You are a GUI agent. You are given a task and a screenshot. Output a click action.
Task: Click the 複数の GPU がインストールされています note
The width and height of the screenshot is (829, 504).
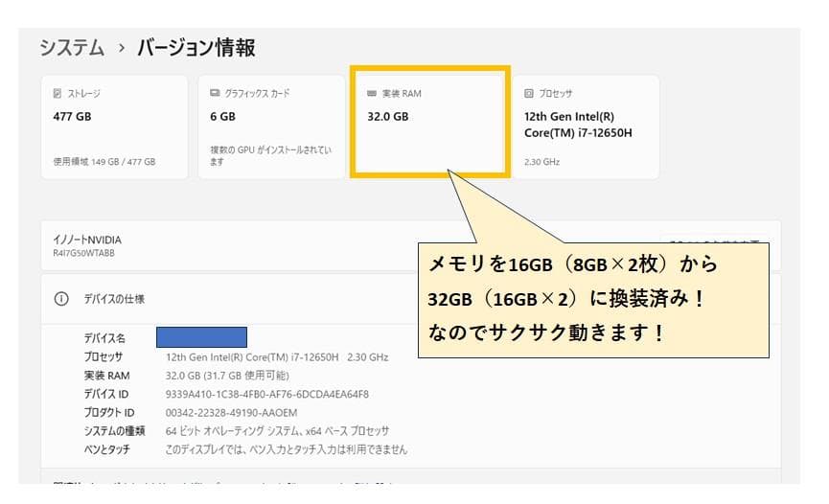[x=270, y=155]
